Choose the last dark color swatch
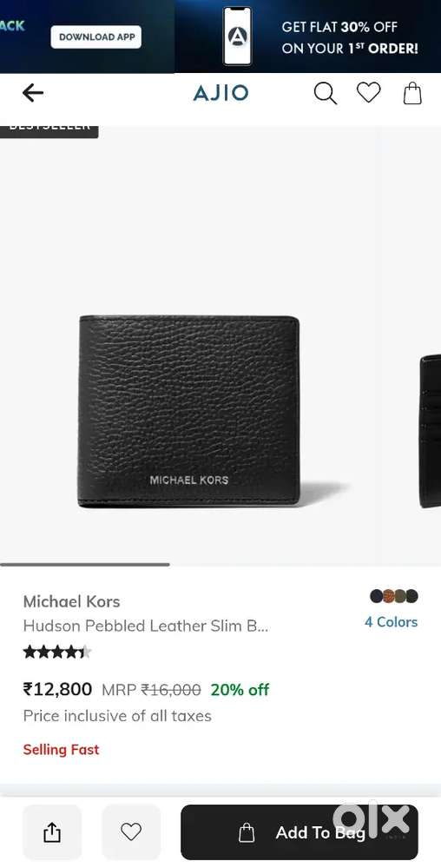Viewport: 441px width, 868px height. pyautogui.click(x=411, y=596)
